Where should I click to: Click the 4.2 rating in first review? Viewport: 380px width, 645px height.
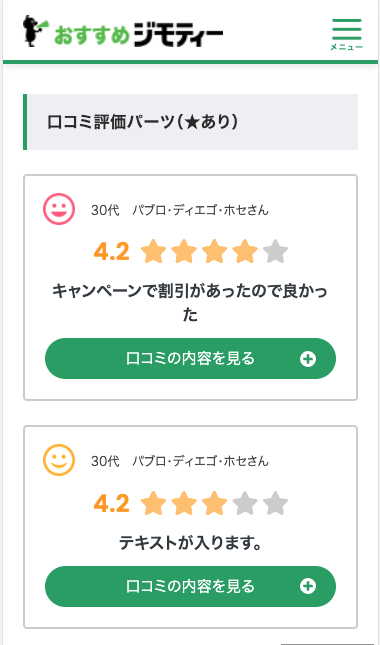click(111, 252)
